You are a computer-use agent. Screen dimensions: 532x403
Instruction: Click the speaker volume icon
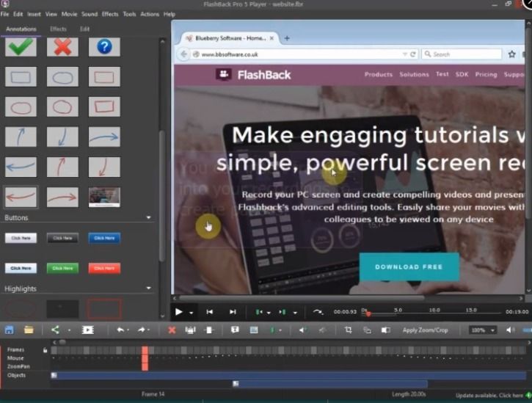pos(510,330)
